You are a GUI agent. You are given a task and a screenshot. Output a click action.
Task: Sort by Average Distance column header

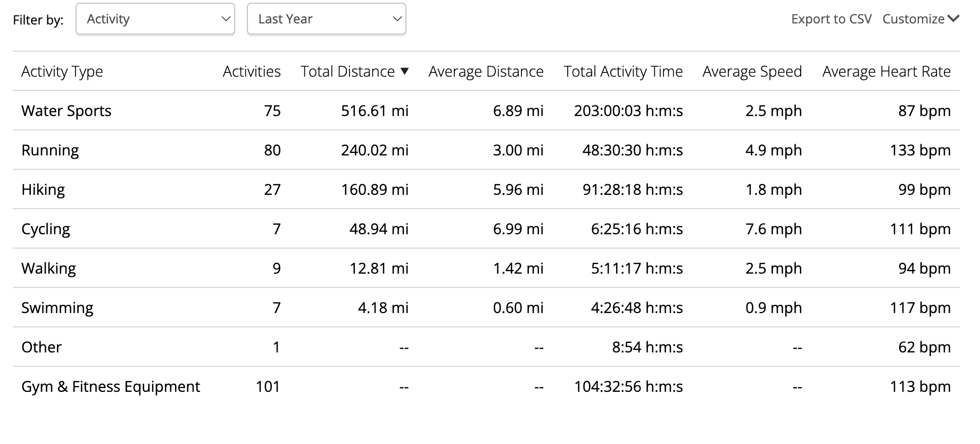click(x=486, y=71)
